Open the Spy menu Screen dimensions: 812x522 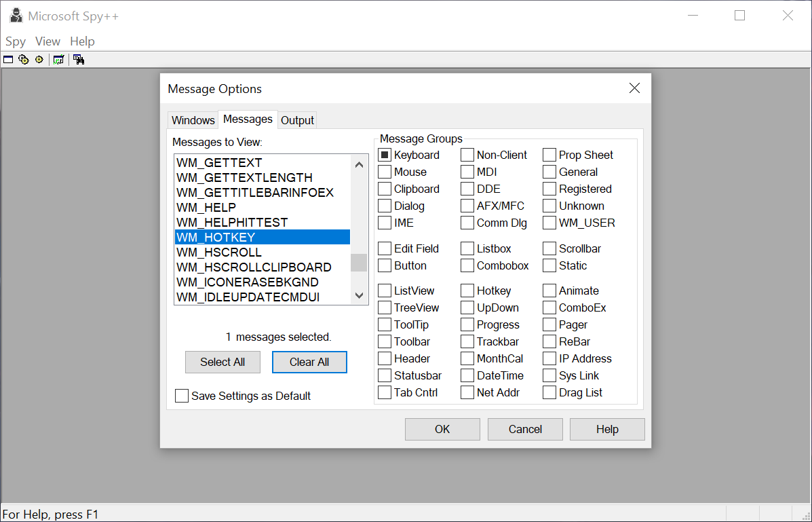(x=16, y=41)
